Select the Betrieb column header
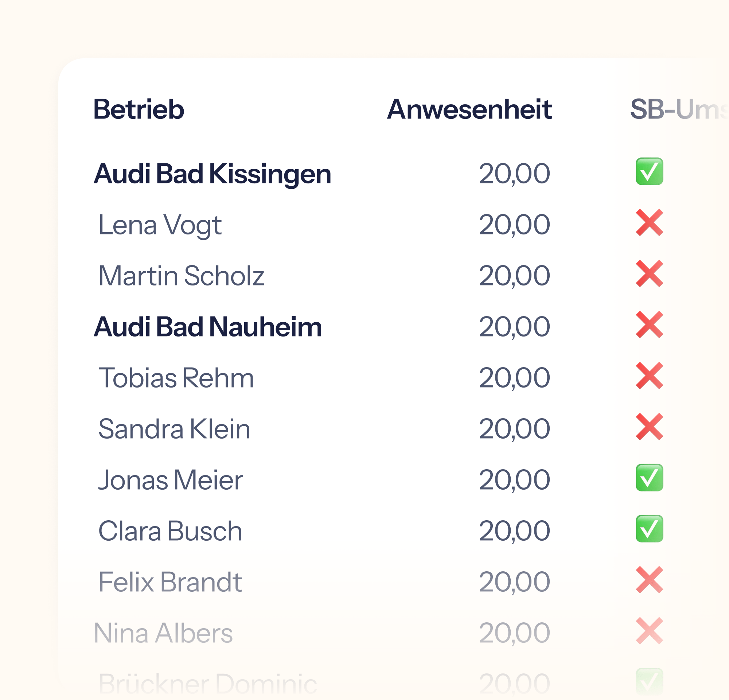This screenshot has width=729, height=700. point(140,110)
